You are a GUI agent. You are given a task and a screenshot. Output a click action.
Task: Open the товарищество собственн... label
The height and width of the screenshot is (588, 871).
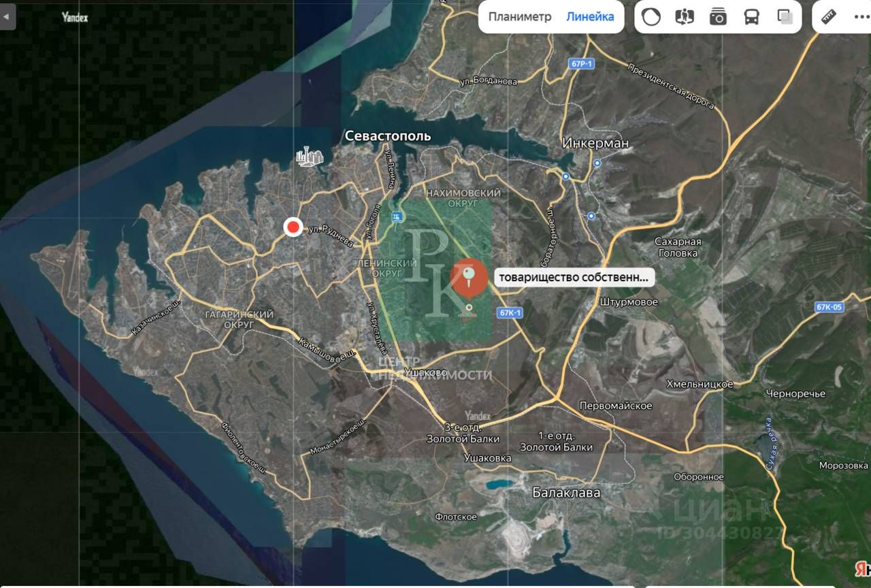pos(575,278)
